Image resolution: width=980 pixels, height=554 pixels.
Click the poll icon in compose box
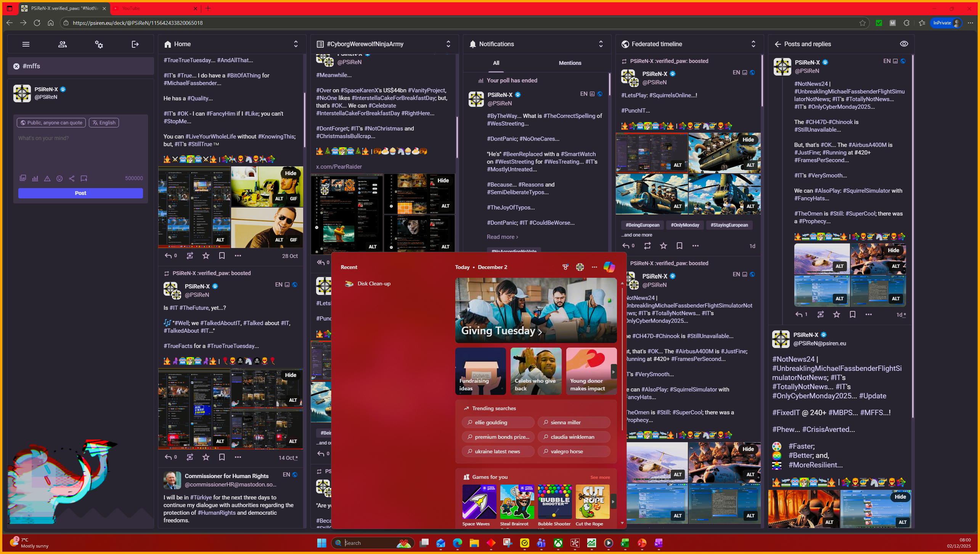tap(35, 178)
